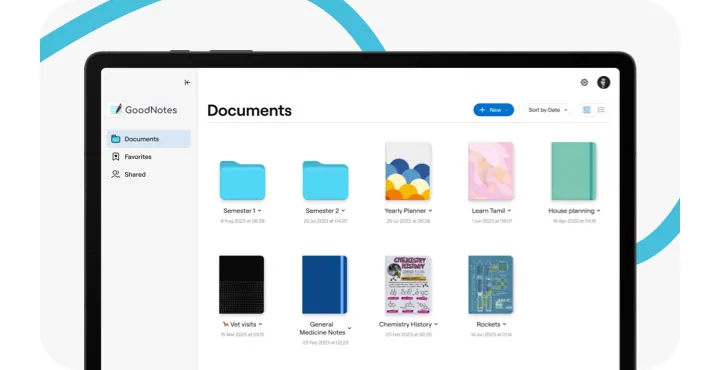Open the Vet visits notebook cover
This screenshot has width=720, height=370.
[242, 285]
